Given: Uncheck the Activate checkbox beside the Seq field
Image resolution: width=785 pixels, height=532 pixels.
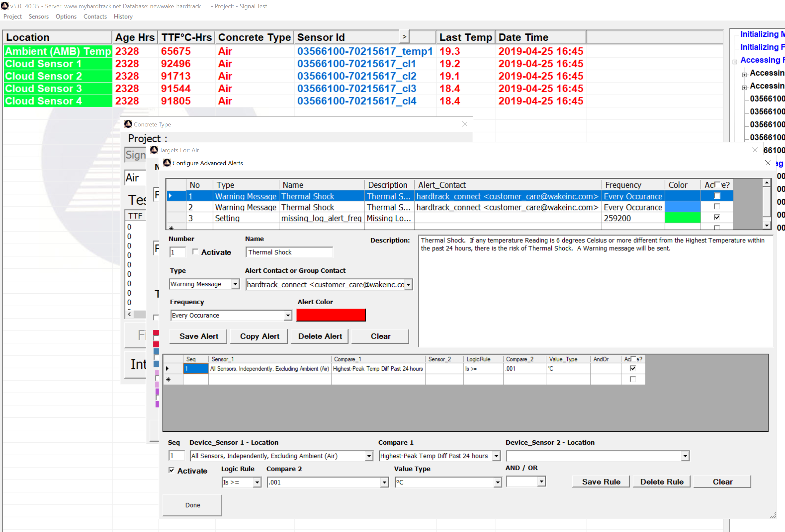Looking at the screenshot, I should coord(172,470).
